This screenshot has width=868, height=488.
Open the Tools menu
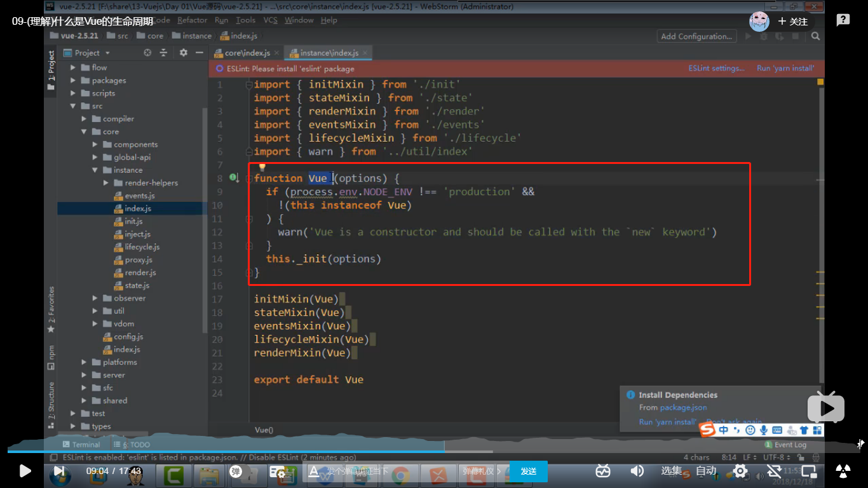[x=245, y=20]
